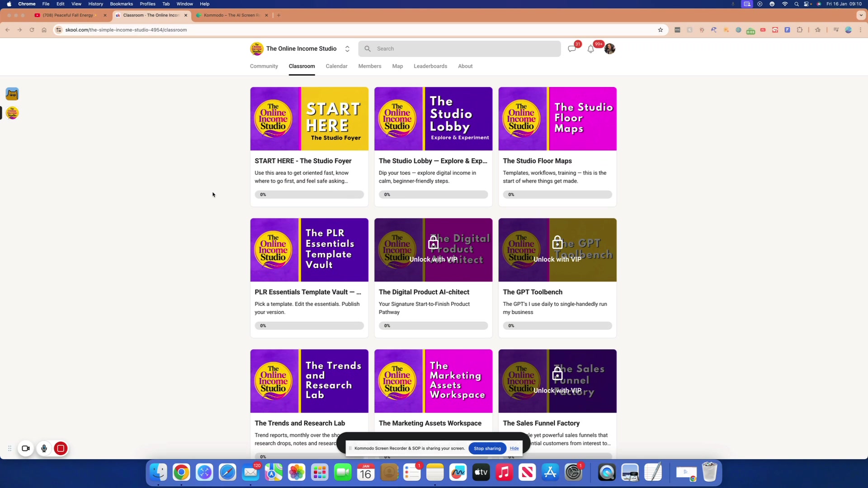Viewport: 868px width, 488px height.
Task: Click the user profile avatar
Action: (609, 49)
